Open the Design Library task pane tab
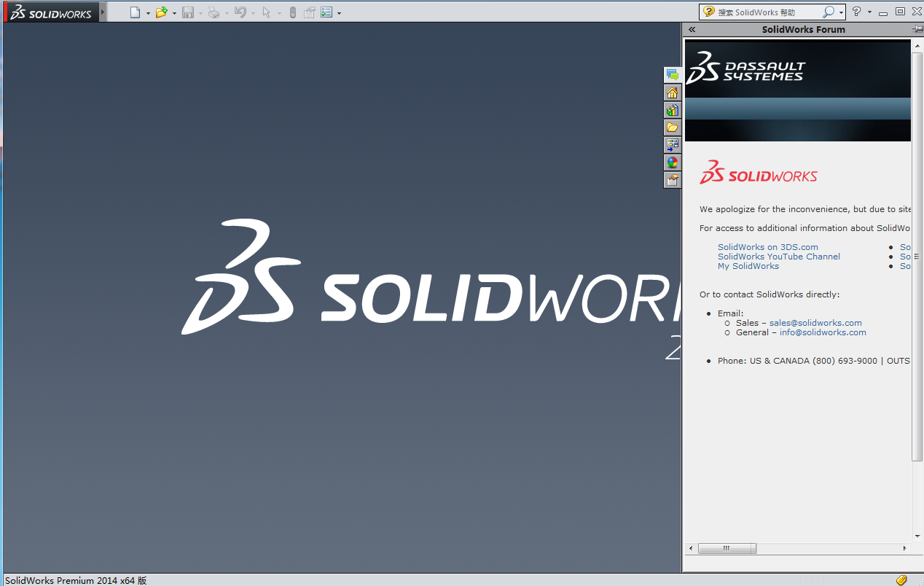 [672, 110]
